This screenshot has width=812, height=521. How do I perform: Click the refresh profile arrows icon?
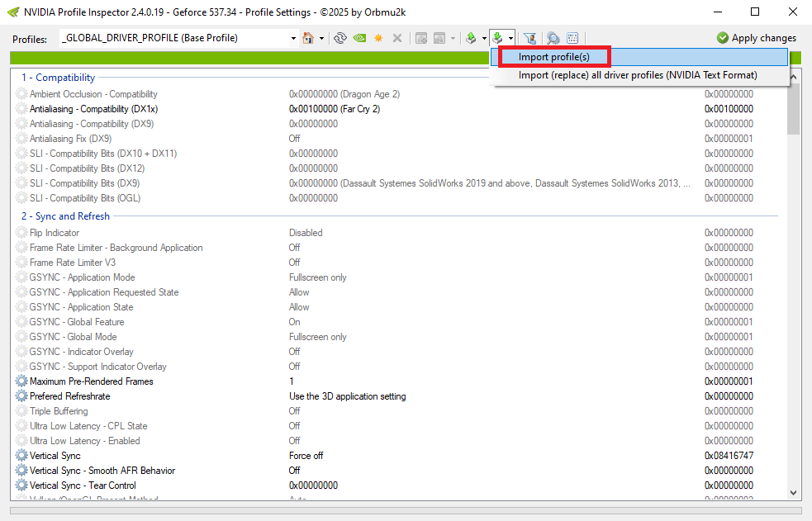pos(340,38)
